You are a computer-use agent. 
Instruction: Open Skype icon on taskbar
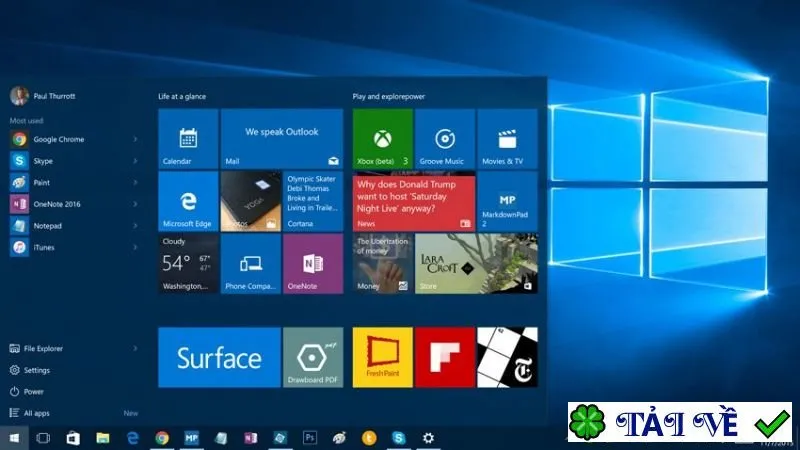(398, 438)
